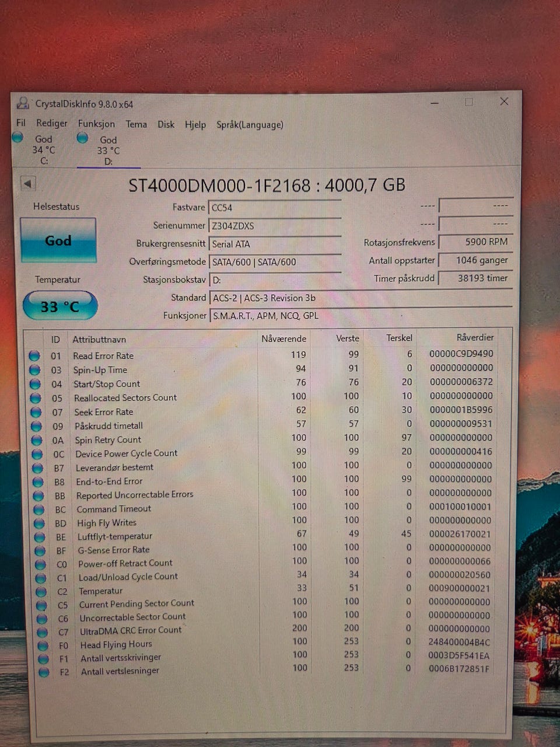Click status dot for Luftflyt-temperatur
The width and height of the screenshot is (560, 747).
pos(40,537)
